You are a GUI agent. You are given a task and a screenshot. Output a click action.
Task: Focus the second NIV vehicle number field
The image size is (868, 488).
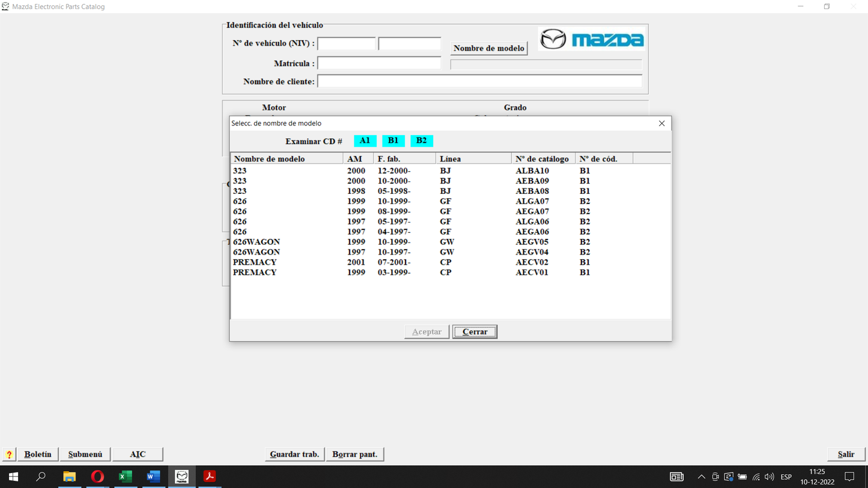pyautogui.click(x=410, y=44)
